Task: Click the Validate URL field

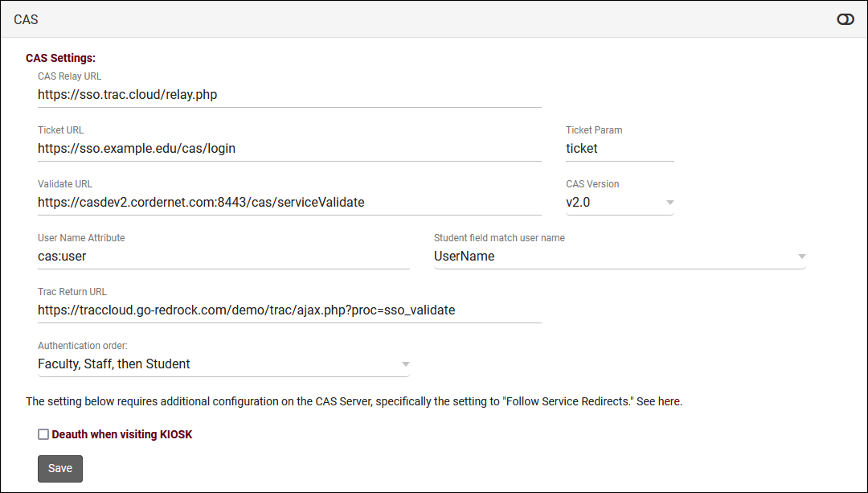Action: [289, 203]
